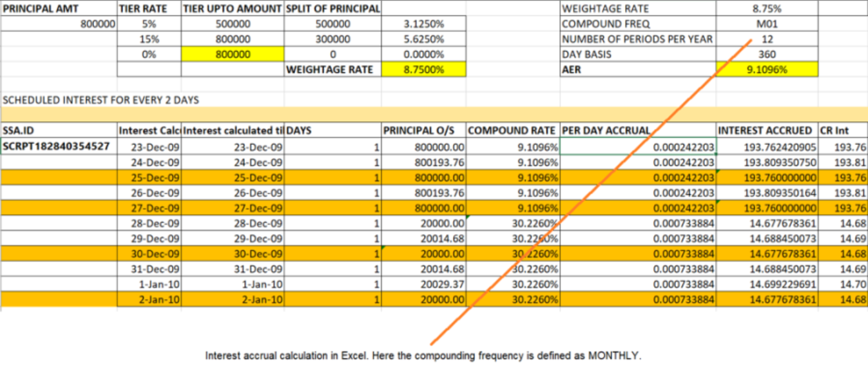
Task: Select the SCHEDULED INTEREST FOR EVERY 2 DAYS heading
Action: [x=100, y=100]
